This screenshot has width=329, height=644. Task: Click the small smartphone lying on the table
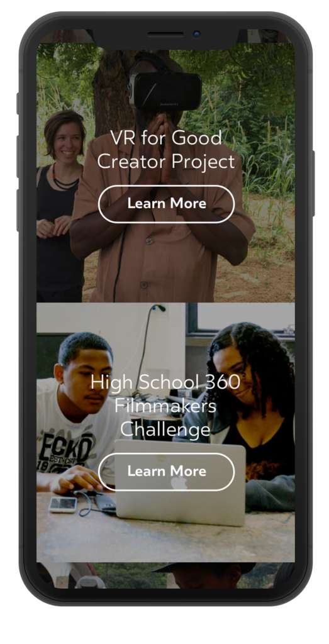click(x=63, y=504)
